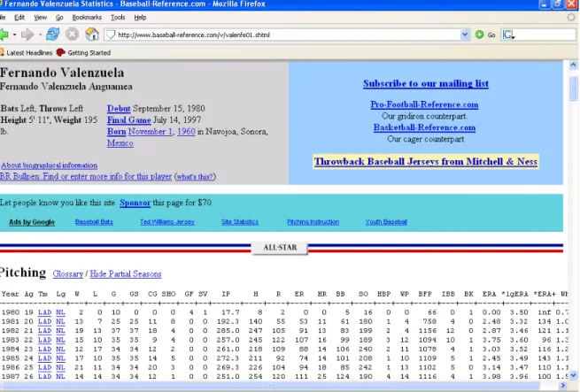Click the vertical scrollbar down arrow
Viewport: 580px width, 392px height.
(x=573, y=375)
